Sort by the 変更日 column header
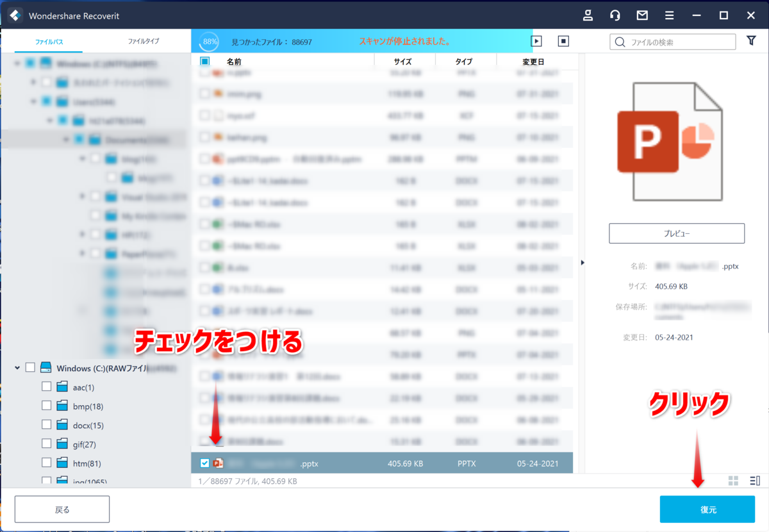 click(533, 62)
